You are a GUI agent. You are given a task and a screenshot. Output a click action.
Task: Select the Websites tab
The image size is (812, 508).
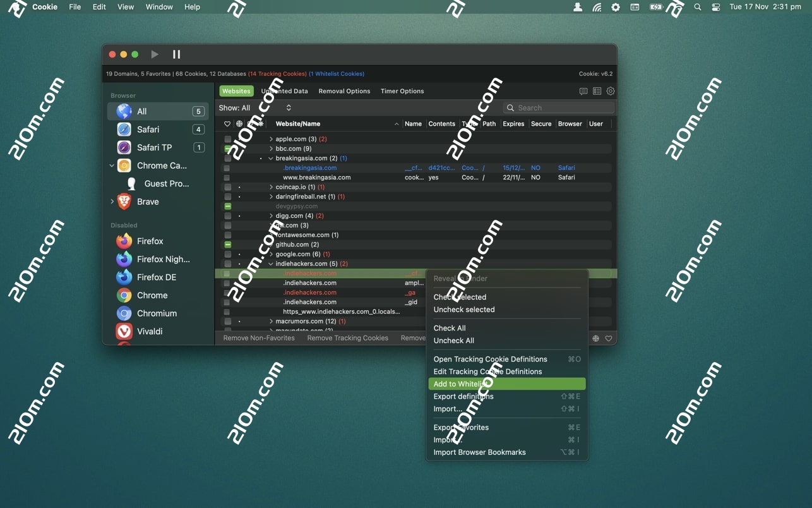point(236,91)
